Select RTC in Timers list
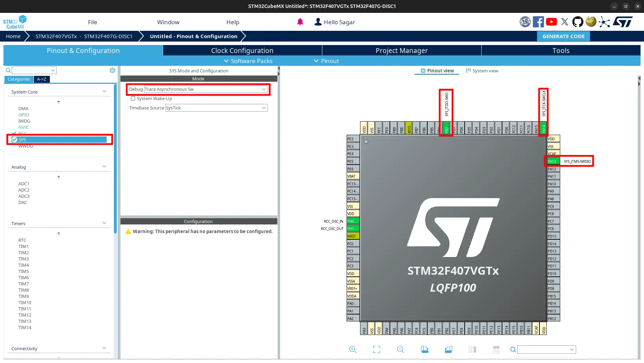This screenshot has width=644, height=363. click(22, 240)
